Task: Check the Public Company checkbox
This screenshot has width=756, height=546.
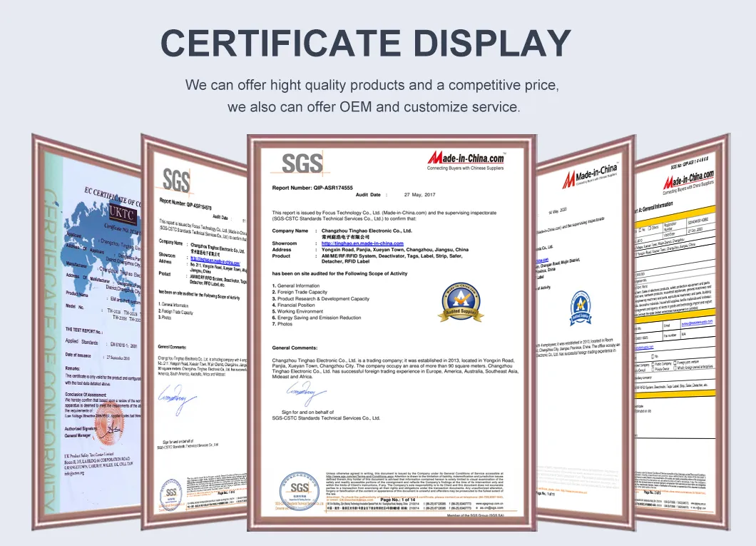Action: 653,364
